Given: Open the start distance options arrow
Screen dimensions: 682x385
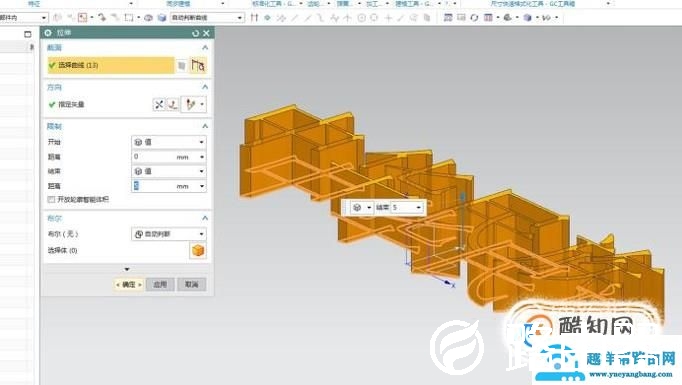Looking at the screenshot, I should point(202,157).
